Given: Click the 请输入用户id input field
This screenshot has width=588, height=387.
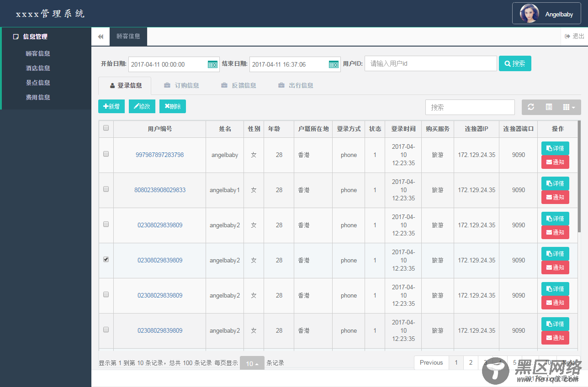Looking at the screenshot, I should 431,63.
